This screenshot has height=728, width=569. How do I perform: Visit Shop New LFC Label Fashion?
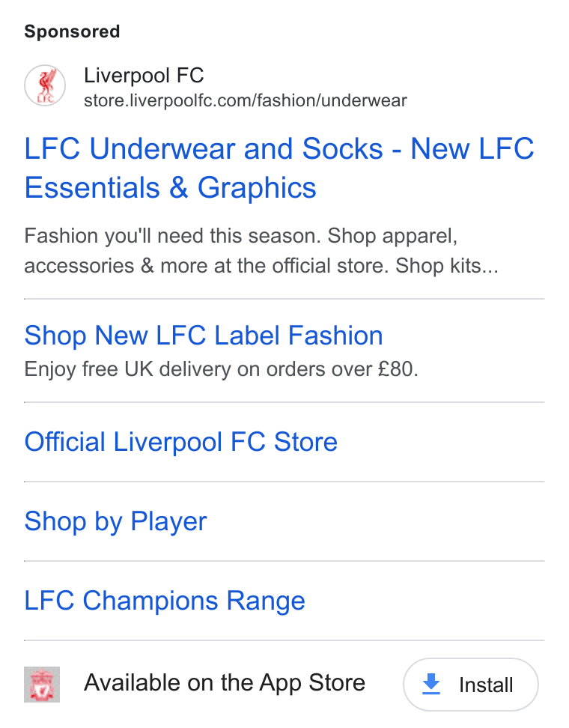[x=204, y=336]
